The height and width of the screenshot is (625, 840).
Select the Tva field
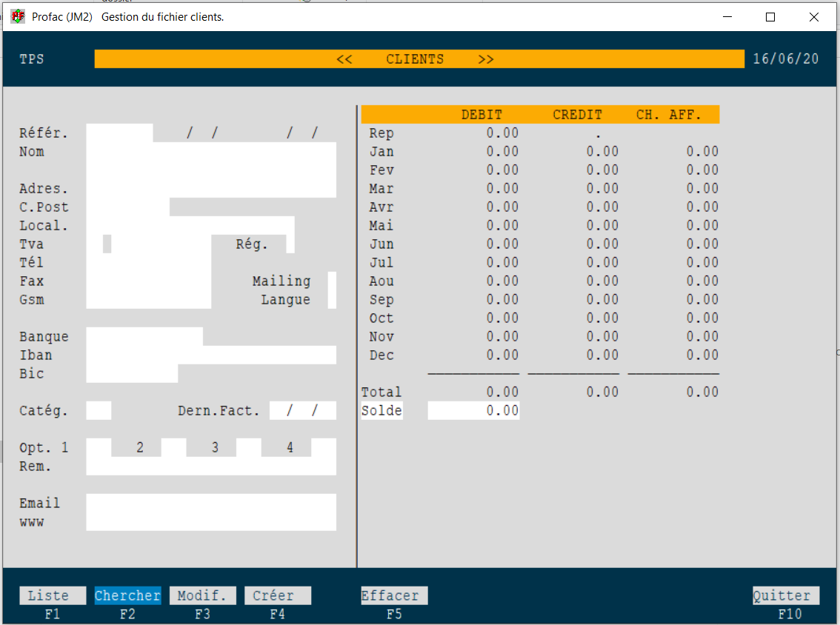click(148, 244)
